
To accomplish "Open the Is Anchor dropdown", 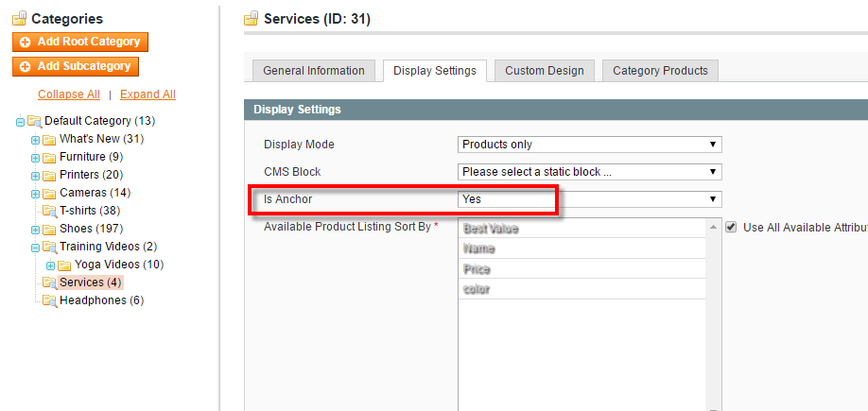I will [589, 199].
